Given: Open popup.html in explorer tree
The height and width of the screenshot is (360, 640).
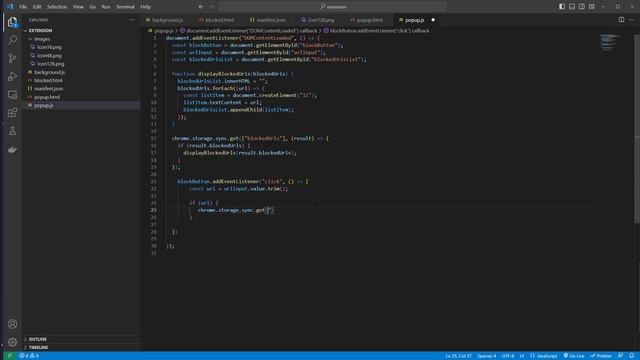Looking at the screenshot, I should 47,97.
